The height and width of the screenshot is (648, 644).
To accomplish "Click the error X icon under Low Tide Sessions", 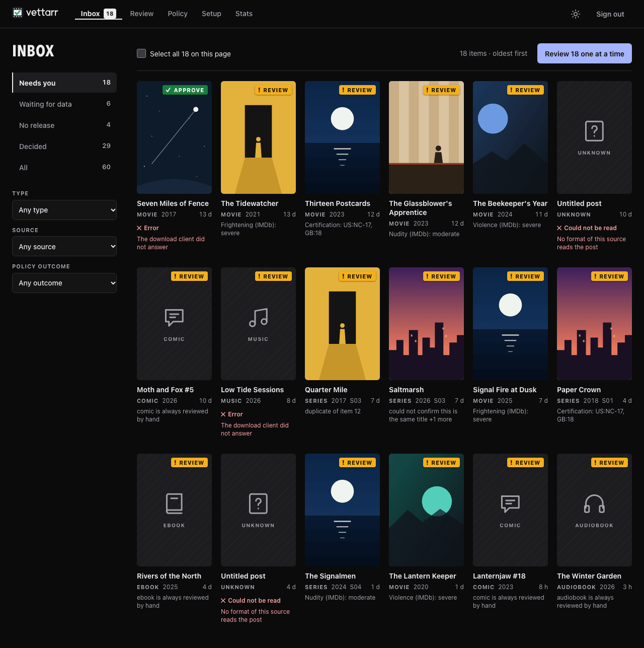I will (223, 414).
